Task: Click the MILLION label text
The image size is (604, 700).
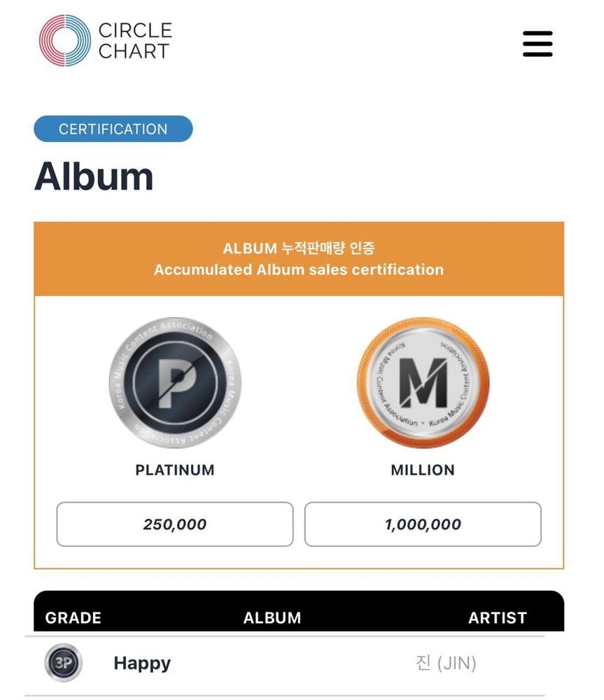Action: [423, 470]
